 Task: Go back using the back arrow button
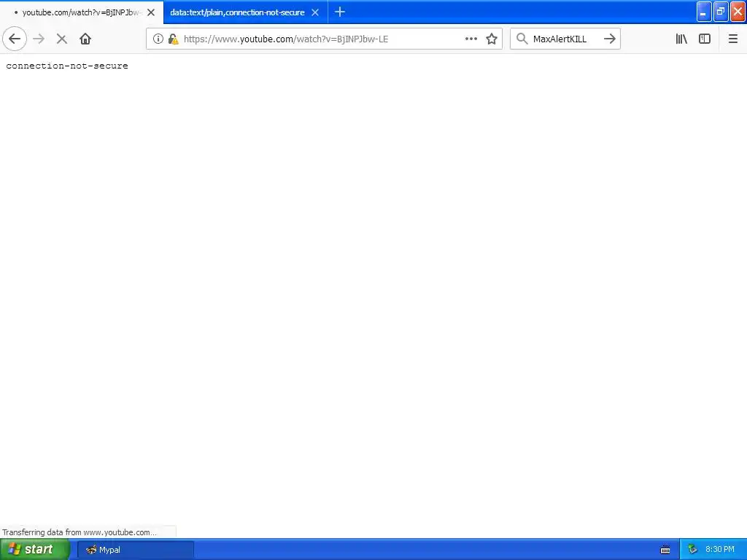15,39
